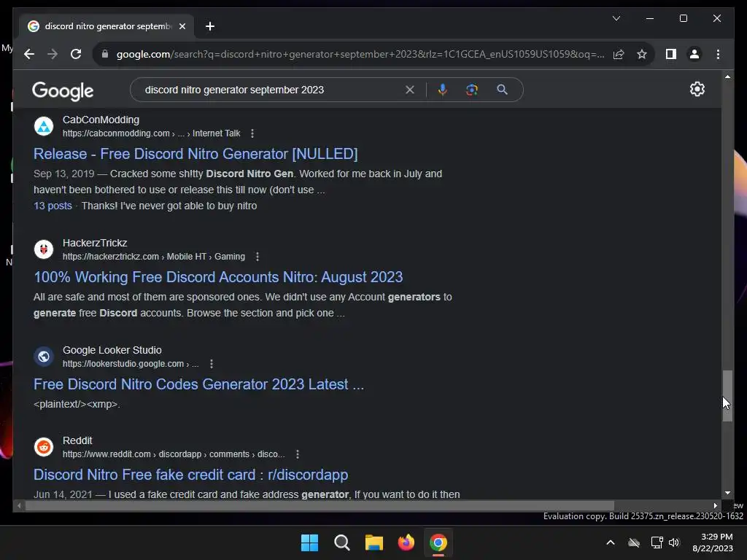Close the discord nitro generator tab

pos(182,26)
